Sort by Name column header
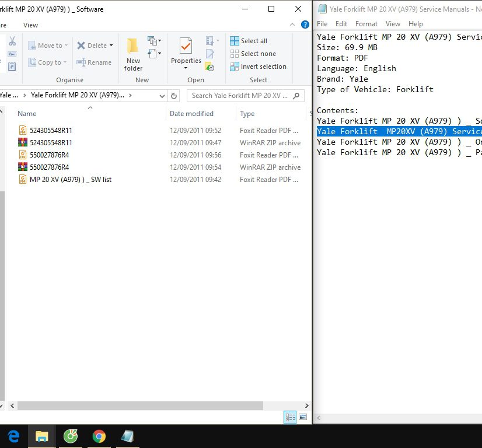Screen dimensions: 482x448 (27, 114)
